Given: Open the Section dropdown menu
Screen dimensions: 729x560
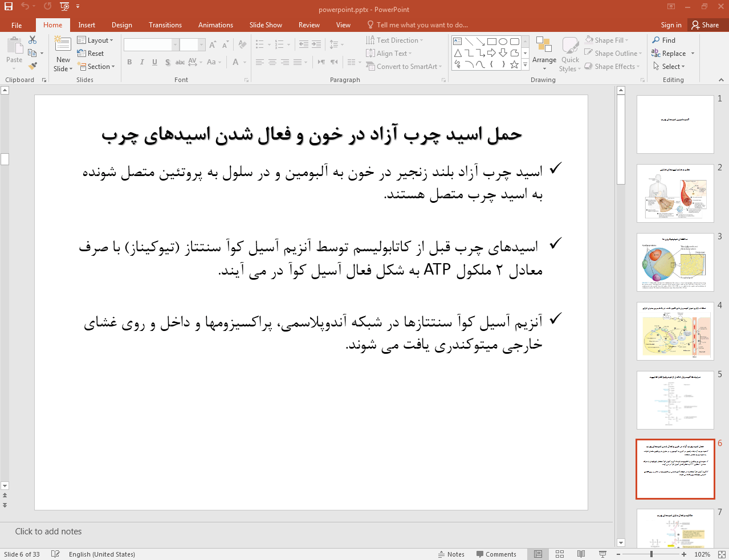Looking at the screenshot, I should click(x=96, y=67).
